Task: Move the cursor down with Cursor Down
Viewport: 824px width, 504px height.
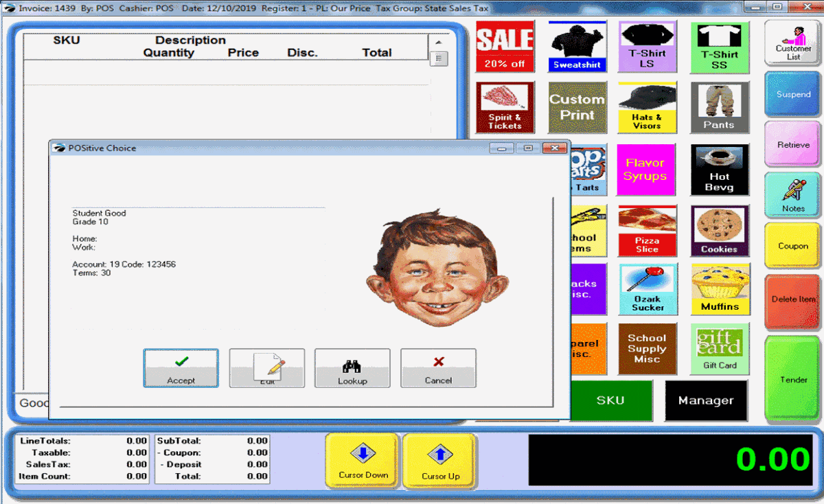Action: click(363, 460)
